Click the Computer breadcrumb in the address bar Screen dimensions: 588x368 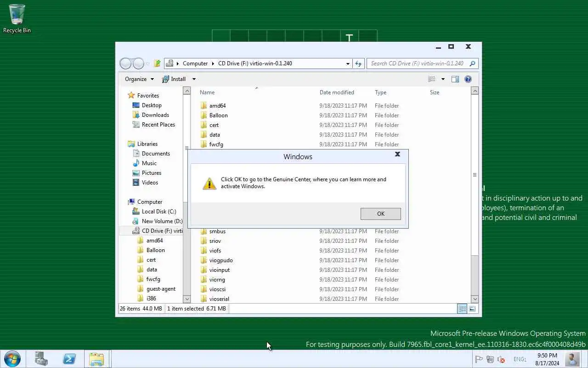pyautogui.click(x=195, y=63)
